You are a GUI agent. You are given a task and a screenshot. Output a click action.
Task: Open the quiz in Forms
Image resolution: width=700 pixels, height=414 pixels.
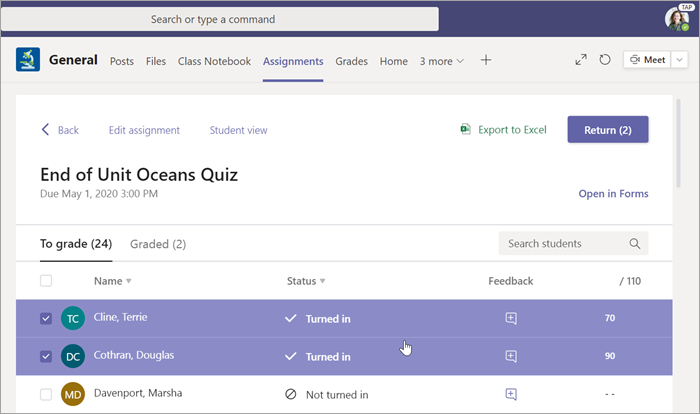click(613, 193)
